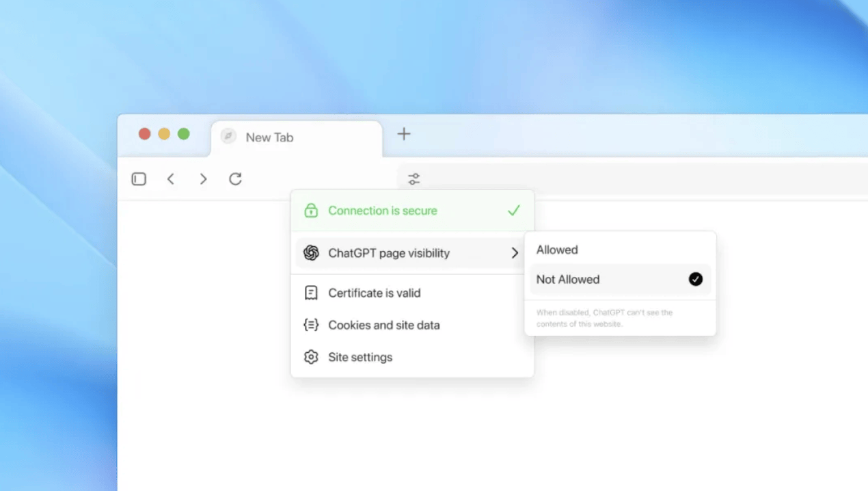Image resolution: width=868 pixels, height=491 pixels.
Task: Reload the page with the refresh icon
Action: pyautogui.click(x=235, y=179)
